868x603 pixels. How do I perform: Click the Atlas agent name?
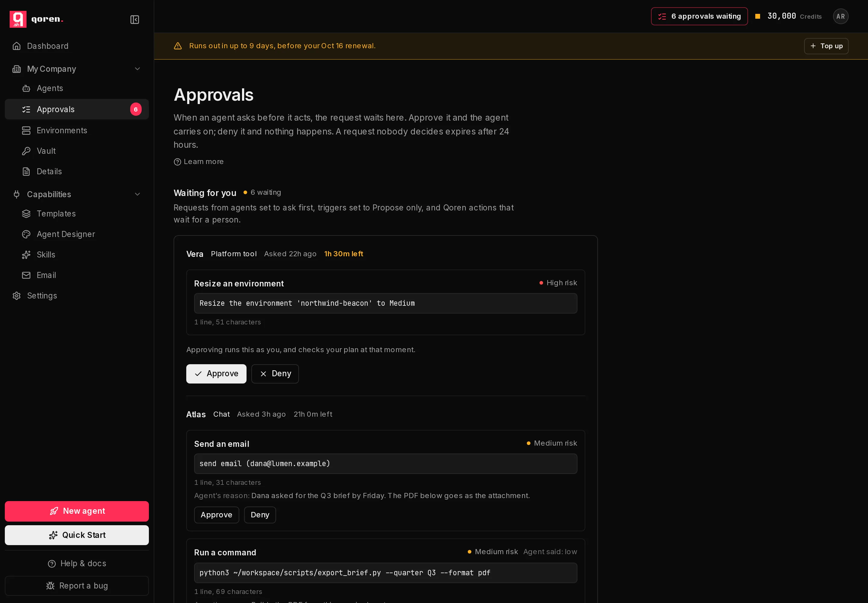click(196, 415)
